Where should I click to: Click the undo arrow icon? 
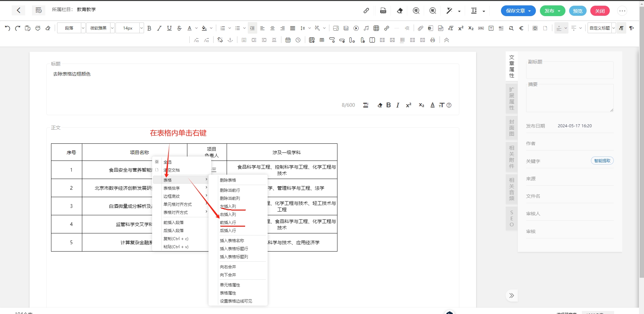7,28
